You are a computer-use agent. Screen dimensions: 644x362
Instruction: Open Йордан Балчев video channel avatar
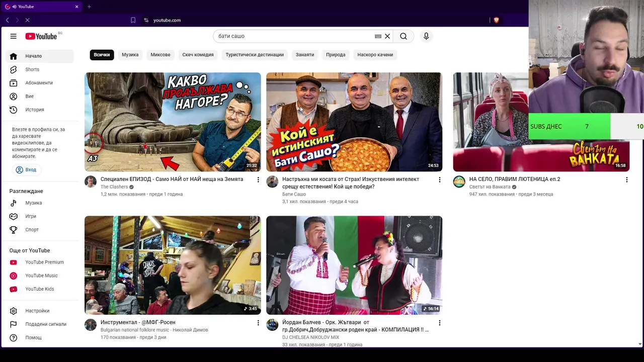pos(272,325)
